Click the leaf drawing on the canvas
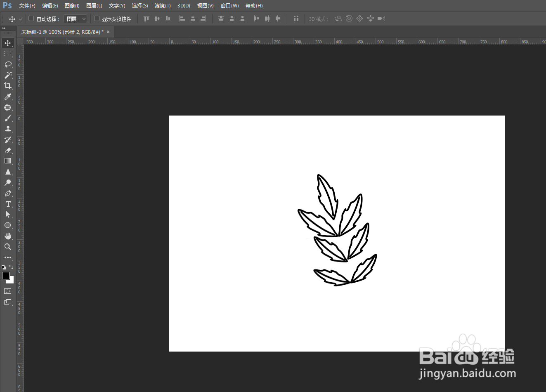Image resolution: width=546 pixels, height=392 pixels. click(x=337, y=230)
